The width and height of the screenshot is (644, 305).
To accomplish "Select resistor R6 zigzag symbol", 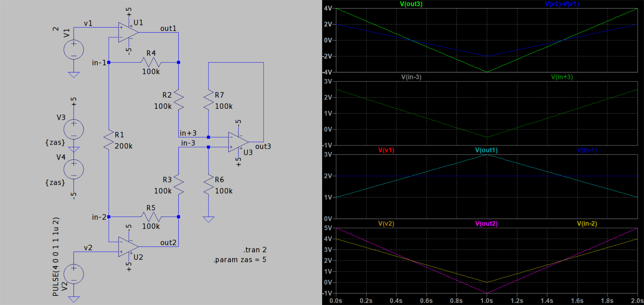I will pyautogui.click(x=208, y=184).
